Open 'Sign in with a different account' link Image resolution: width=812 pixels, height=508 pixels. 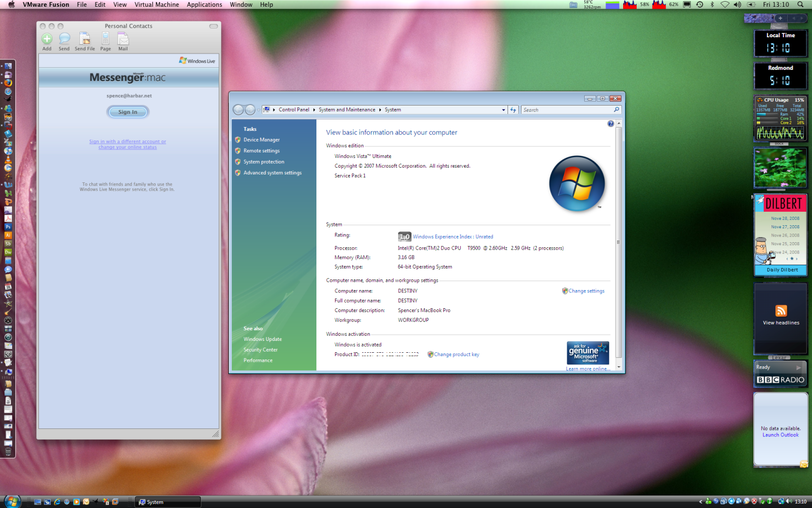pos(127,144)
